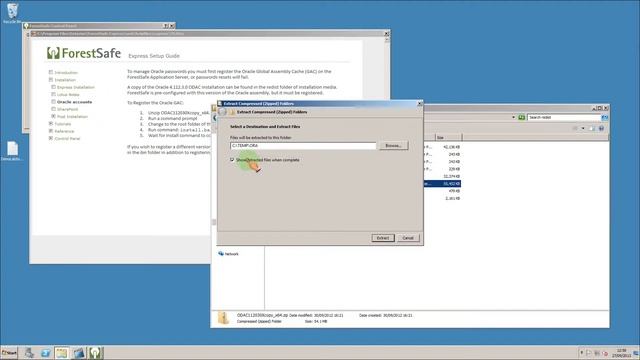
Task: Minimize the Explorer window
Action: [594, 108]
